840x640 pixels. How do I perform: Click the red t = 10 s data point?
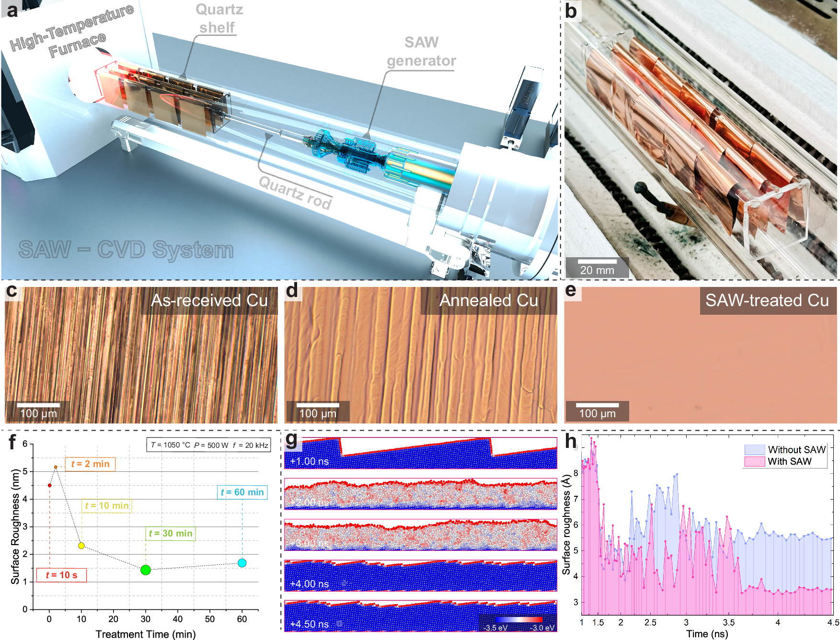[x=49, y=485]
